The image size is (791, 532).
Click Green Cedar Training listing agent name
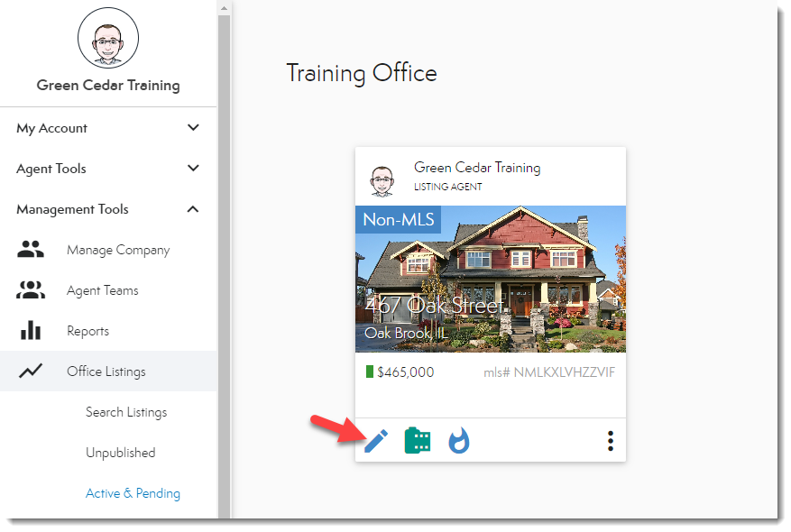click(x=477, y=168)
